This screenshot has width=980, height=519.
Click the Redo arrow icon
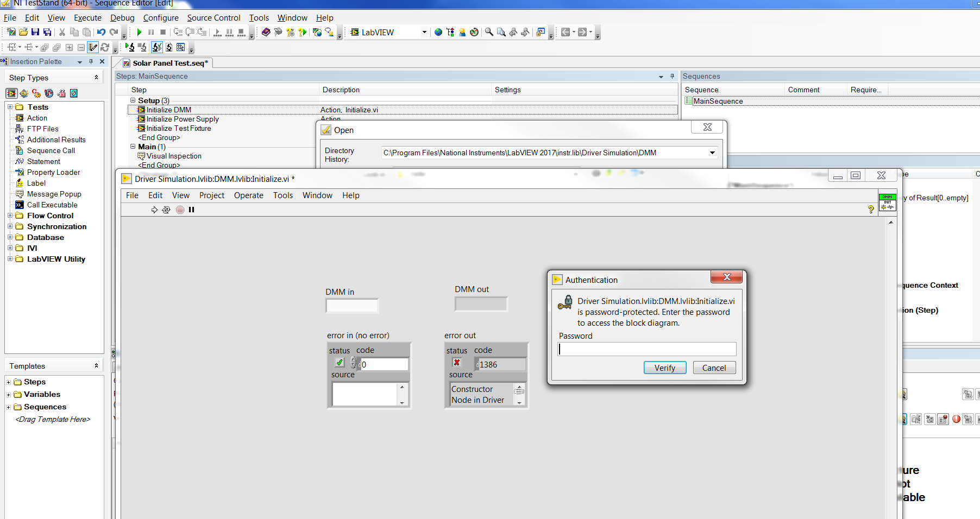[114, 32]
